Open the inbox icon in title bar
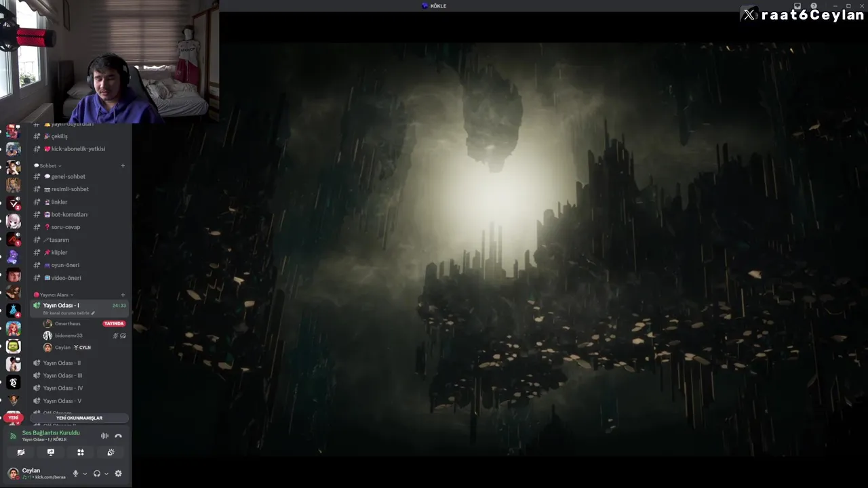This screenshot has width=868, height=488. click(797, 6)
